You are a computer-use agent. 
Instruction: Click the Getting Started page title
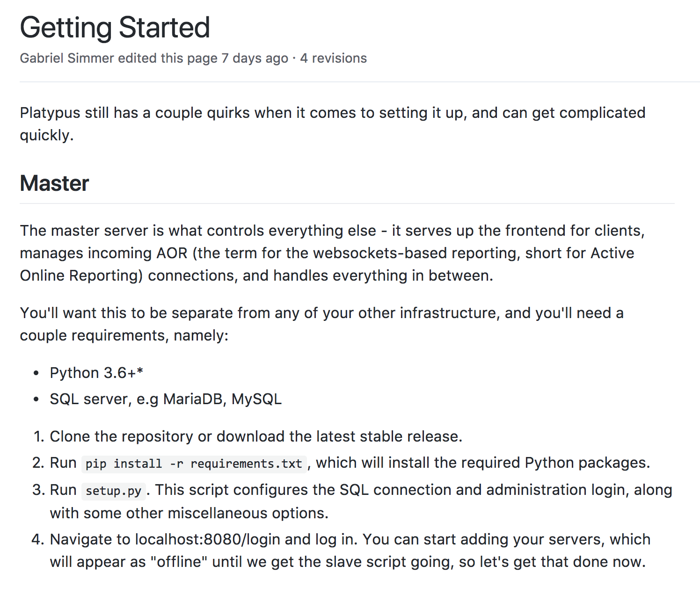[115, 28]
